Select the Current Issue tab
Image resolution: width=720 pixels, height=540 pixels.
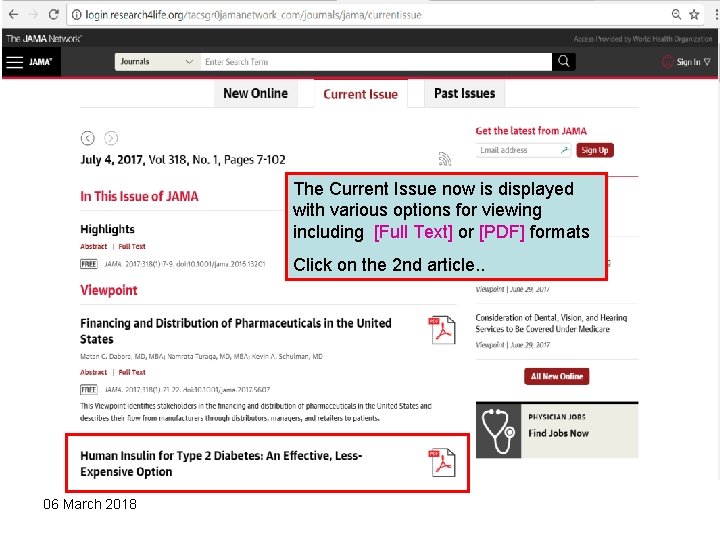360,94
